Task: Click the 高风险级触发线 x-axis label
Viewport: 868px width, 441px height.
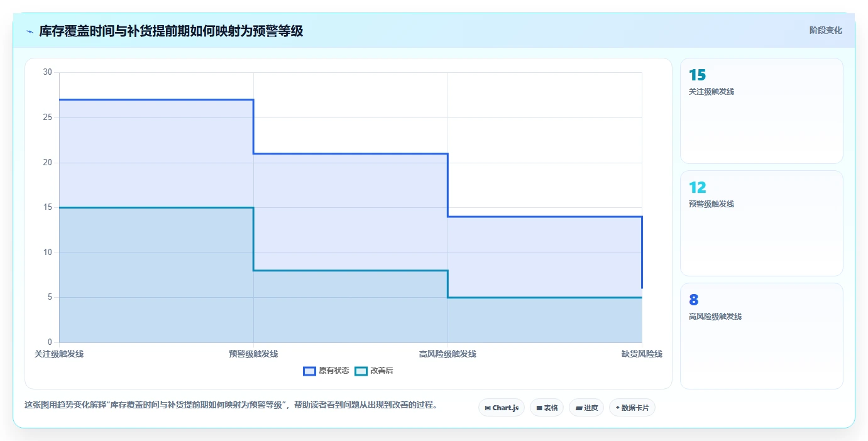Action: point(448,354)
